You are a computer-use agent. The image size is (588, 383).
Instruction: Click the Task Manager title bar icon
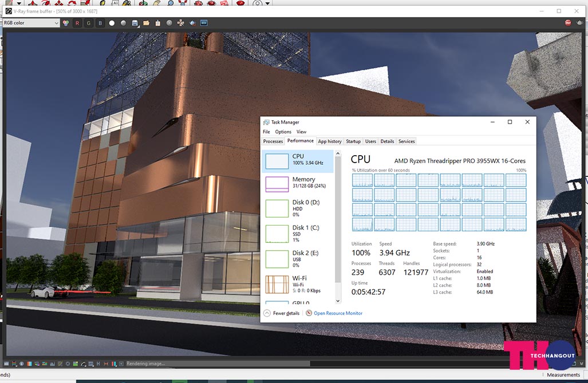[x=266, y=123]
